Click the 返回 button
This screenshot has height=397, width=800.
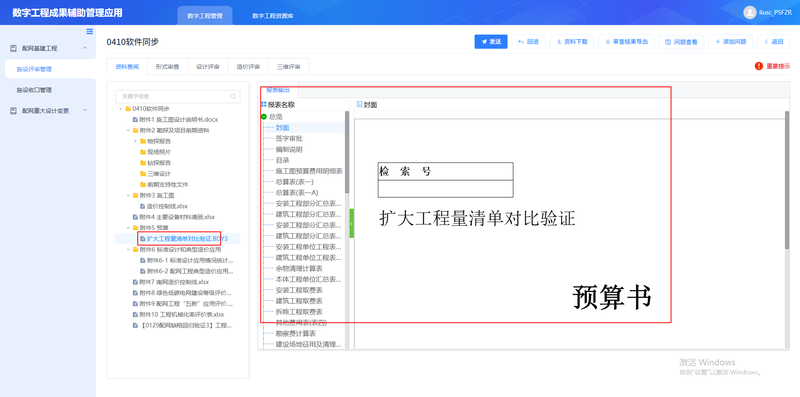coord(773,42)
